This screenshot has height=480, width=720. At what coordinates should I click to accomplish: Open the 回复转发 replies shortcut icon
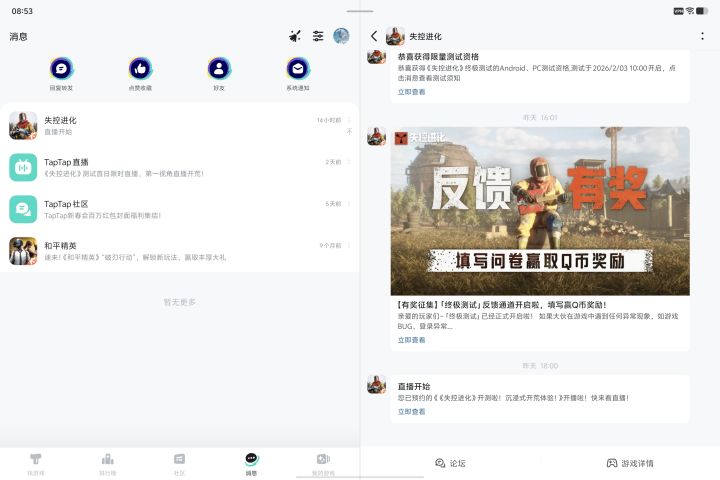[61, 69]
